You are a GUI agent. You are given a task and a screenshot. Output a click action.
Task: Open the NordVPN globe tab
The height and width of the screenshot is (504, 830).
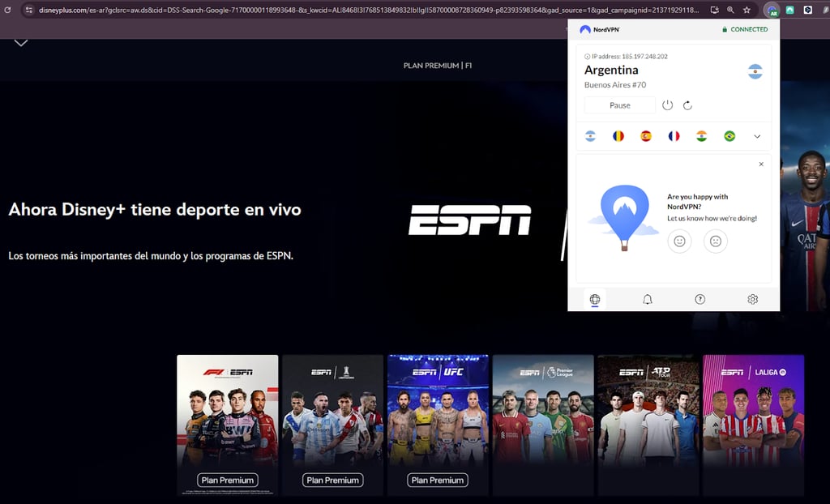point(594,300)
